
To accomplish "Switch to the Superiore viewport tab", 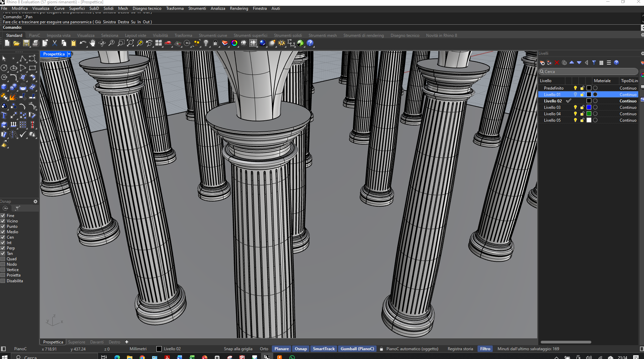I will click(x=77, y=342).
